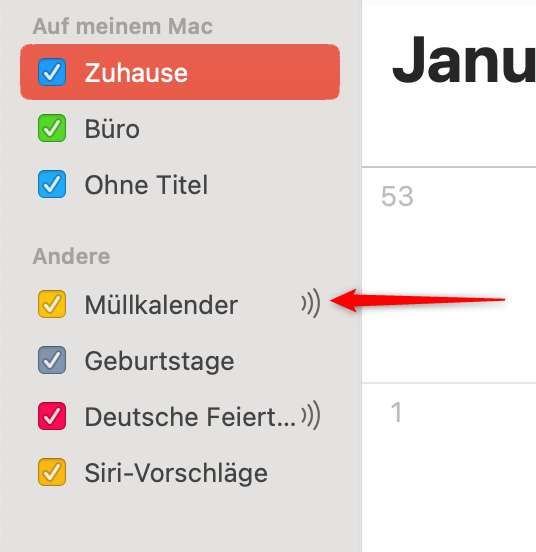The height and width of the screenshot is (552, 536).
Task: Select the Siri-Vorschläge calendar entry
Action: click(176, 473)
